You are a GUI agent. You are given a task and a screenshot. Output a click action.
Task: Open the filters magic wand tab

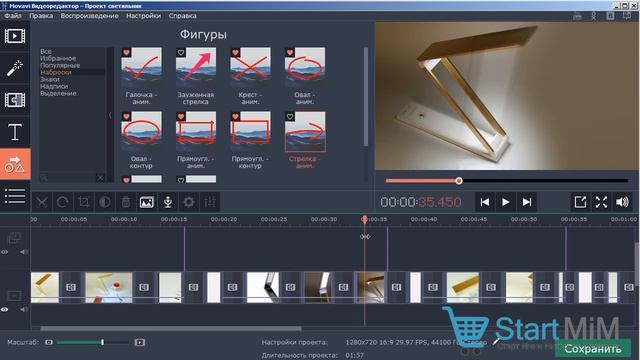point(15,68)
